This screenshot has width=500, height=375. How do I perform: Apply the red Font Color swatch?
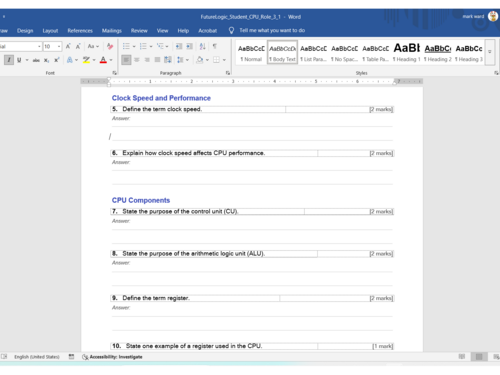coord(103,60)
